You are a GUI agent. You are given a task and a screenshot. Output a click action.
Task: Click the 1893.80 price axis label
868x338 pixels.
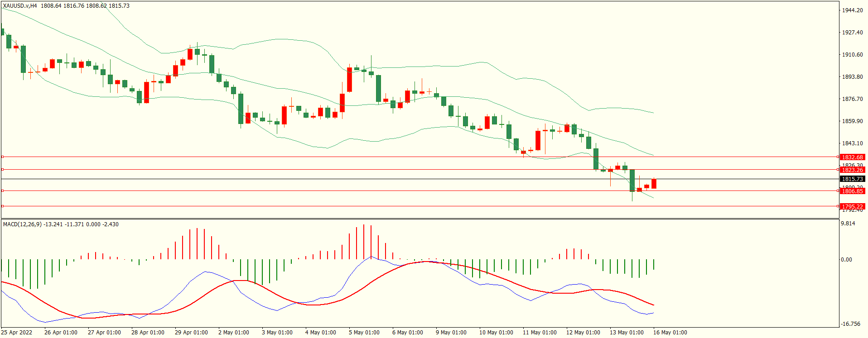[x=852, y=77]
